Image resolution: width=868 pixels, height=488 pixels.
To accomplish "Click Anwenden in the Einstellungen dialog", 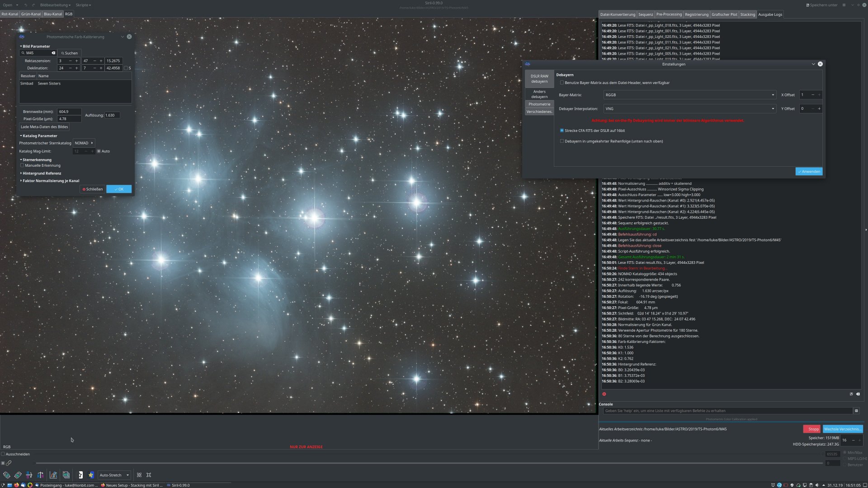I will pos(809,172).
